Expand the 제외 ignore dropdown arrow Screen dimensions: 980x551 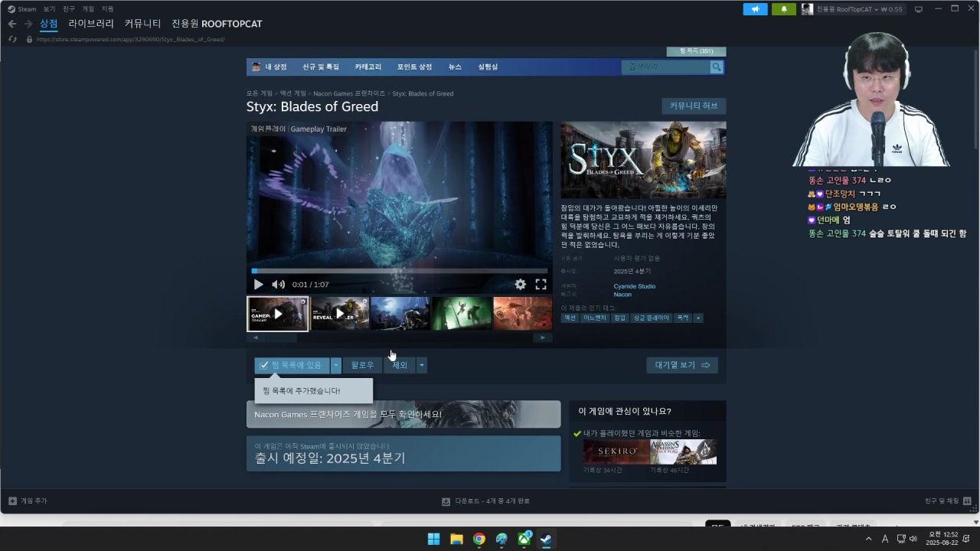[421, 366]
